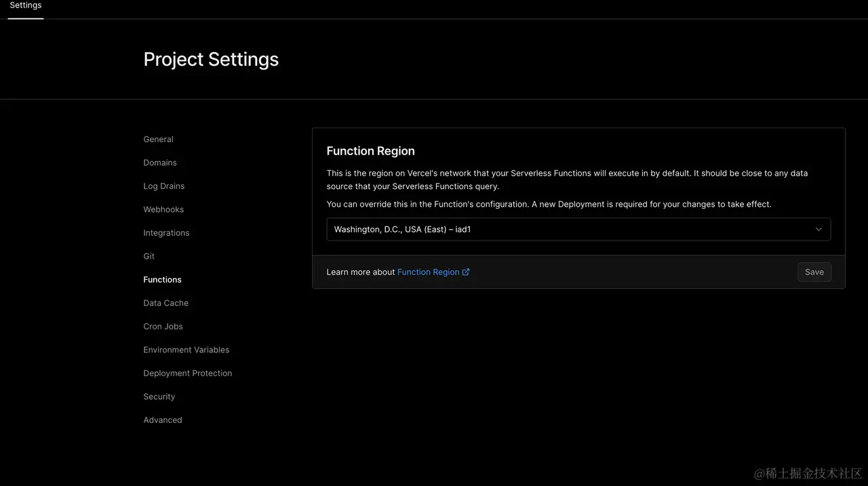868x486 pixels.
Task: Go to the Cron Jobs section
Action: 163,327
